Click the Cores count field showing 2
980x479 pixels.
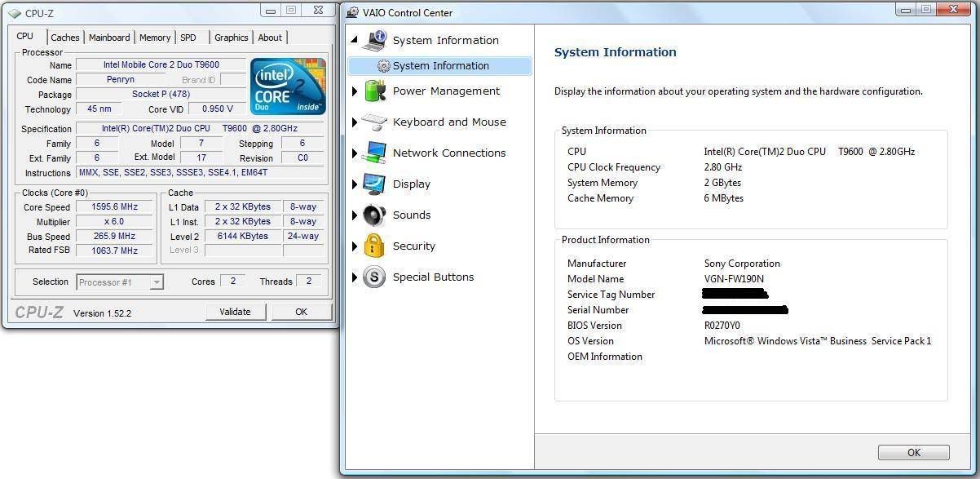pos(232,282)
